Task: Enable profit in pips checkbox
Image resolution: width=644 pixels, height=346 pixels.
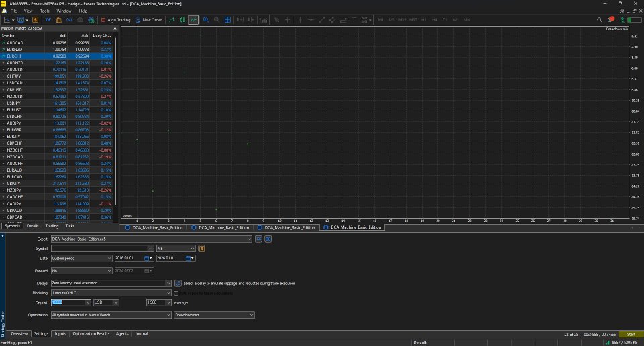Action: tap(176, 293)
